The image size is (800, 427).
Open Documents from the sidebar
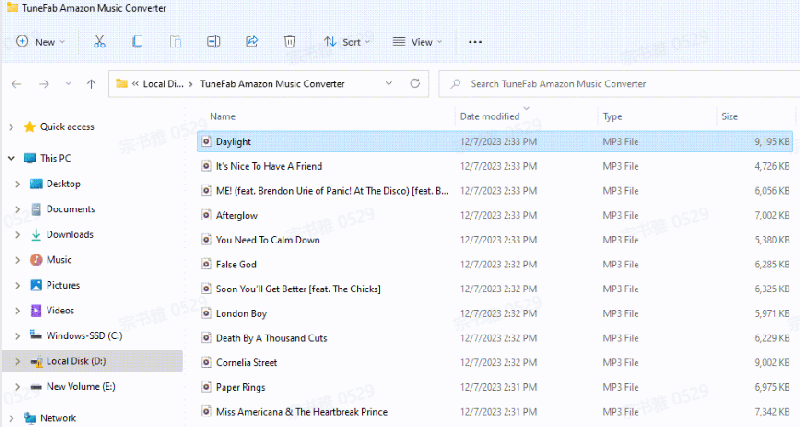(70, 209)
